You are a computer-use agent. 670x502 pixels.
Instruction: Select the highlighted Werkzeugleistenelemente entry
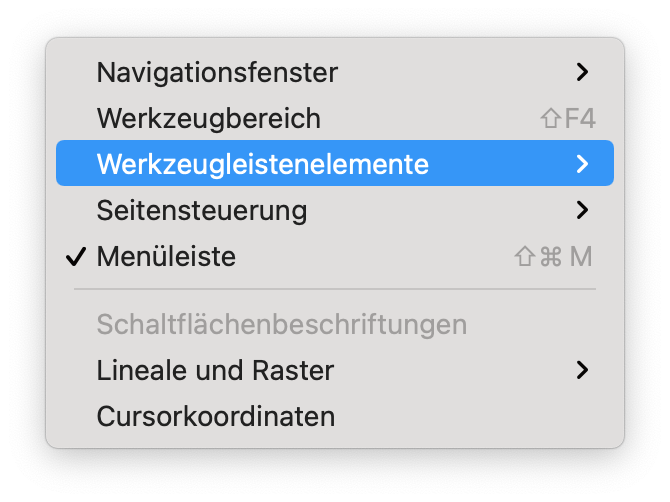[x=263, y=164]
